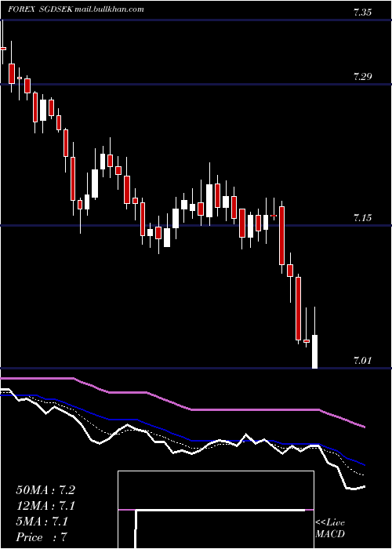The image size is (392, 549).
Task: Click the FOREX SGDSEK mail.bullkhan.com title text
Action: pos(76,9)
